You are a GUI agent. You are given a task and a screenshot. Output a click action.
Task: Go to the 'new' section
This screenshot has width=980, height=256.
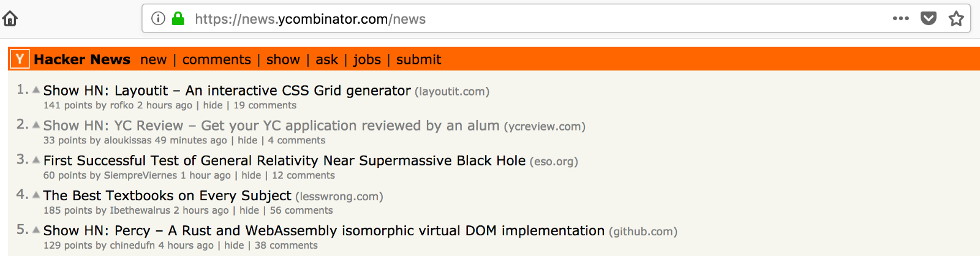pyautogui.click(x=153, y=59)
